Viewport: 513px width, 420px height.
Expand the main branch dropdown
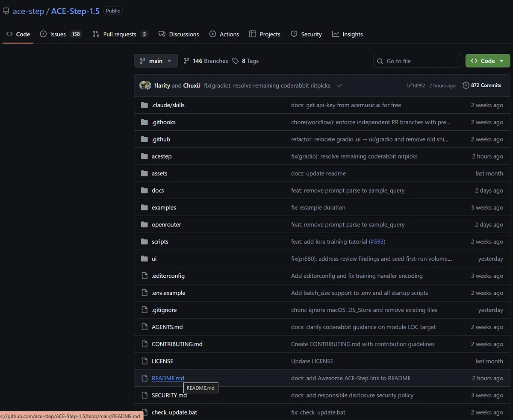point(156,61)
